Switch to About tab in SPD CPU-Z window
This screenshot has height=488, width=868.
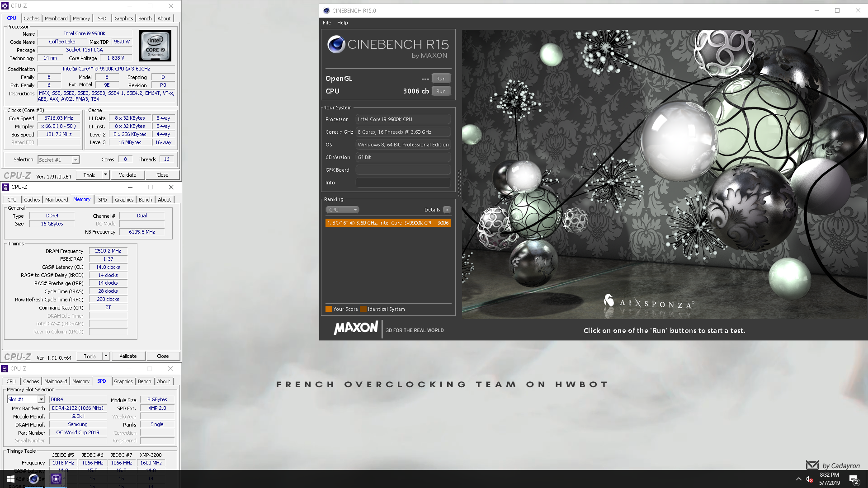click(x=163, y=381)
